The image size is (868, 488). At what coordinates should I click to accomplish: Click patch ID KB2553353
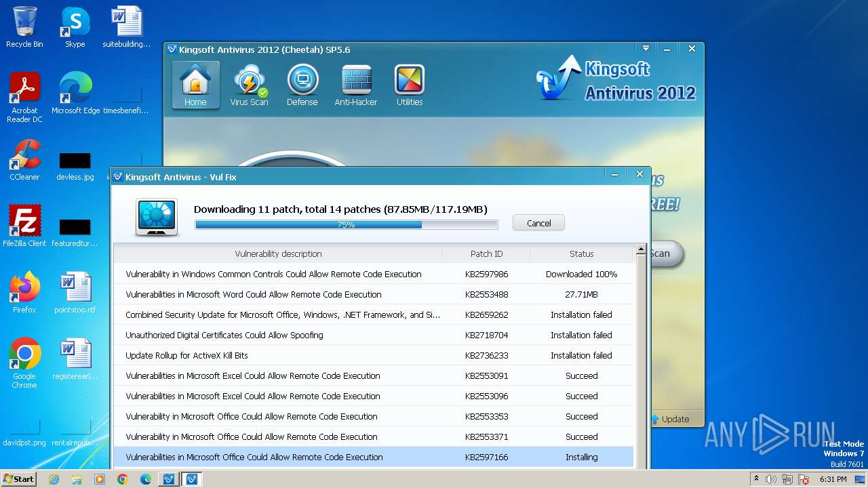coord(487,416)
